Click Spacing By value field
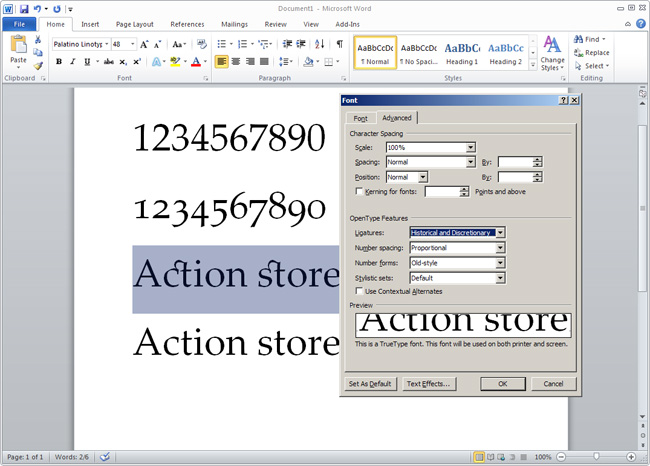 (x=515, y=162)
